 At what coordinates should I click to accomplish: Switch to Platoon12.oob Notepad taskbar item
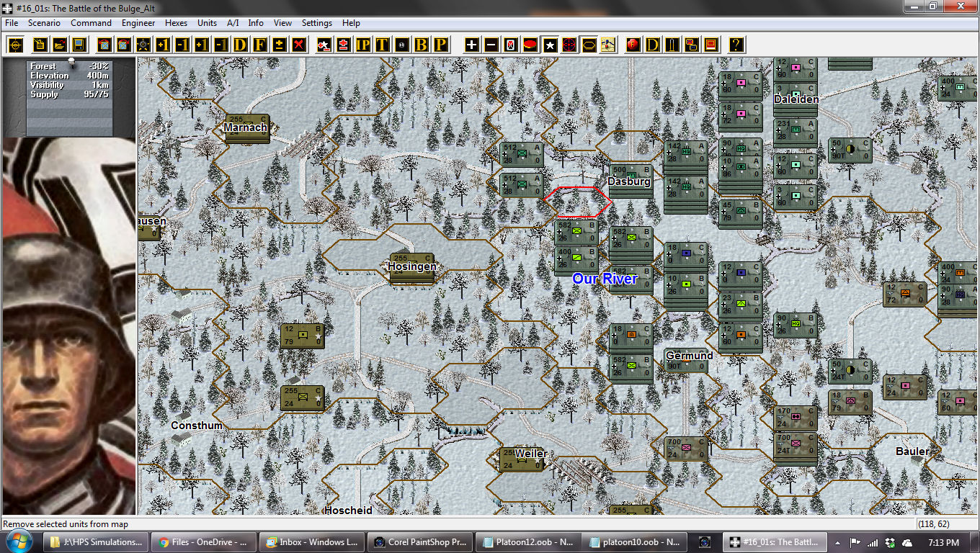(528, 542)
